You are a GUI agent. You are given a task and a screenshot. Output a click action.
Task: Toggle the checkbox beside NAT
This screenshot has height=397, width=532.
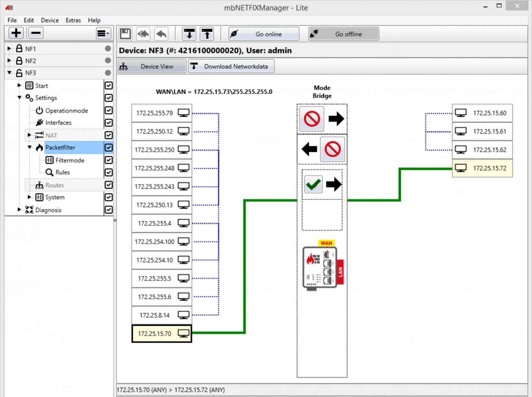pyautogui.click(x=109, y=135)
